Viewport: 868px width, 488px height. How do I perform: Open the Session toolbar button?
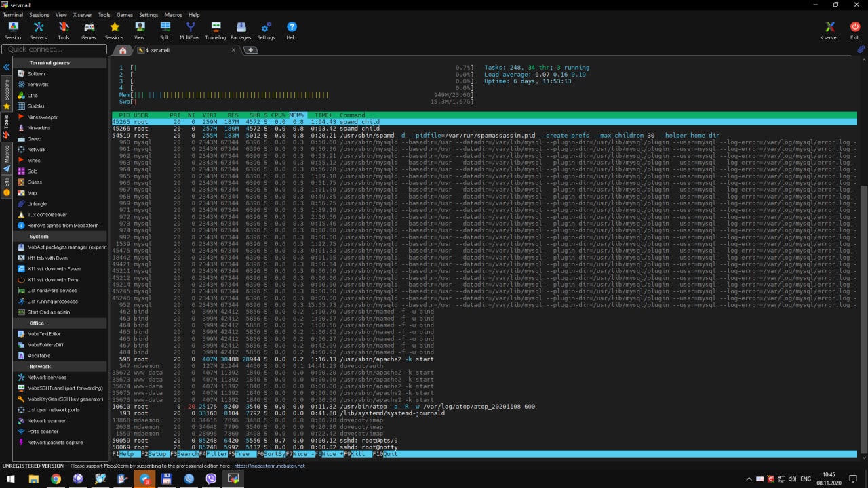[x=13, y=30]
